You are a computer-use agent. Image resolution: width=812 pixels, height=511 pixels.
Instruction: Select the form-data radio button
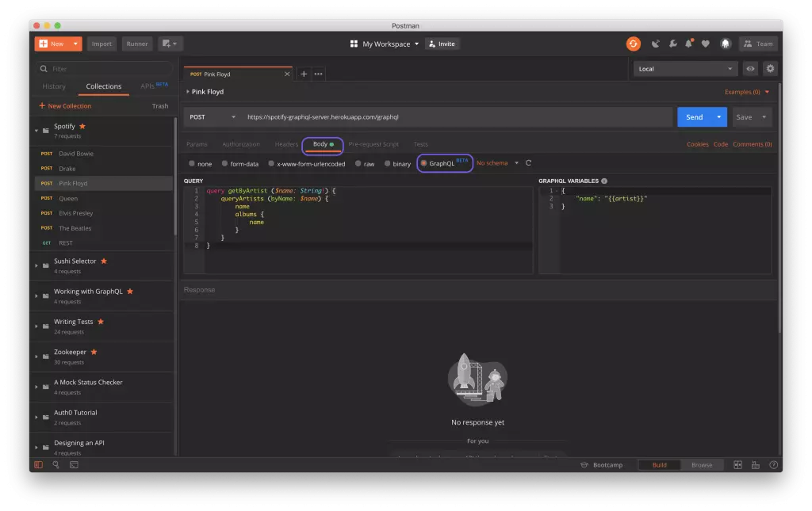224,163
